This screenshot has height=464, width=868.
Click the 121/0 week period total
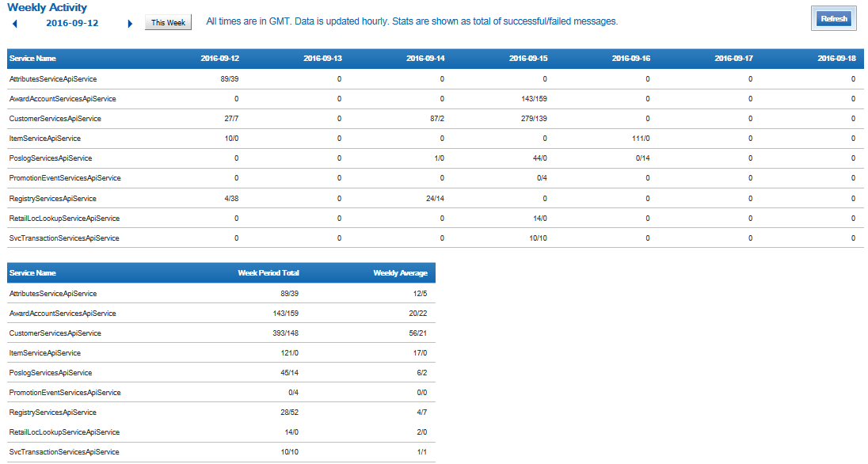click(x=289, y=353)
